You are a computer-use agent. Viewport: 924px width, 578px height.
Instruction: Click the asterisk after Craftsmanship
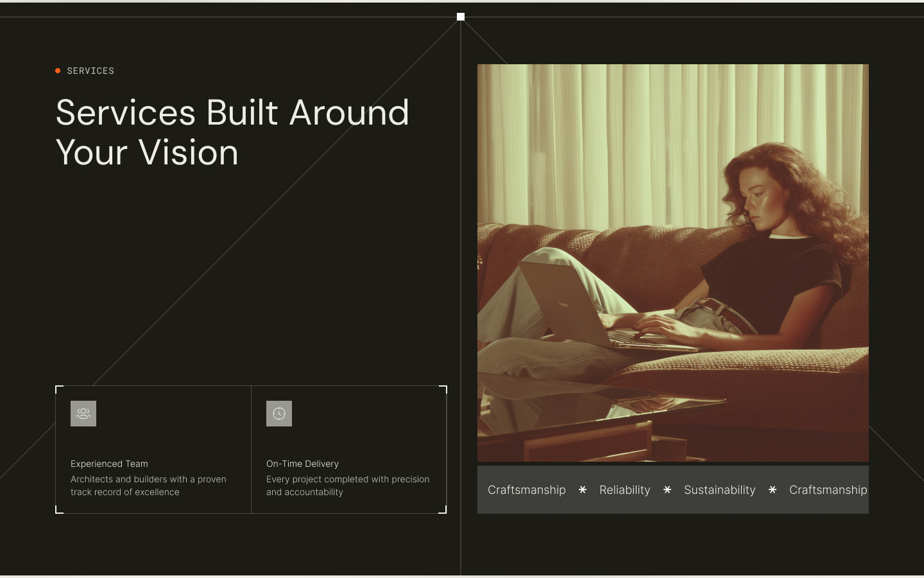(x=582, y=490)
